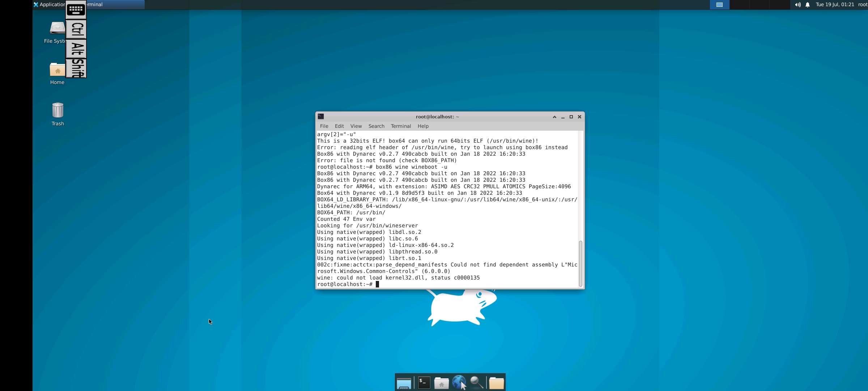Click the terminal vertical scrollbar thumb
Viewport: 868px width, 391px height.
point(580,264)
